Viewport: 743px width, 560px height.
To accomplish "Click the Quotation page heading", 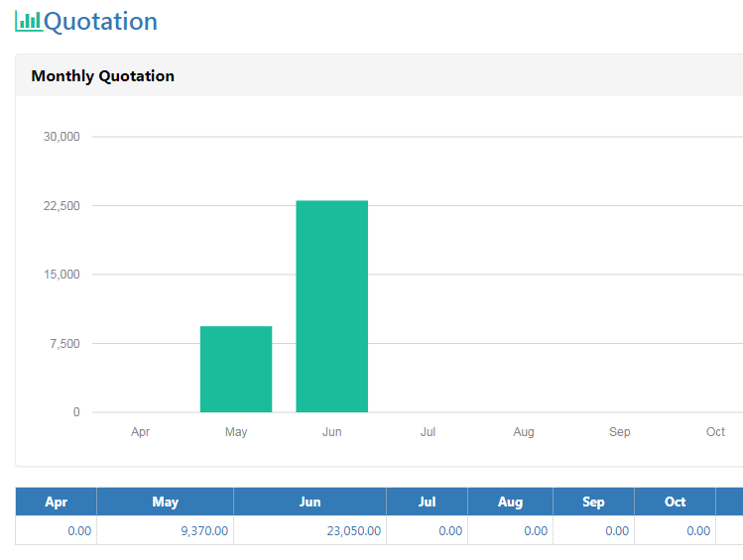I will (100, 22).
